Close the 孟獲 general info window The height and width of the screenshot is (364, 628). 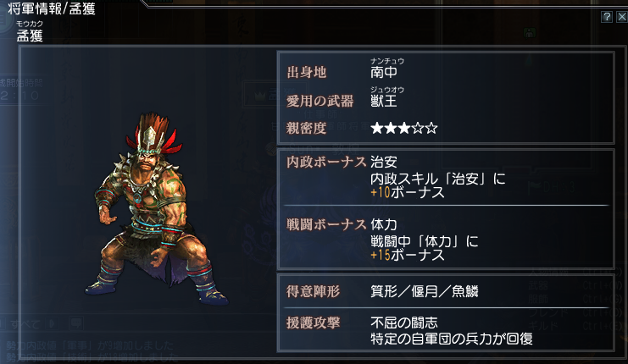[x=621, y=17]
